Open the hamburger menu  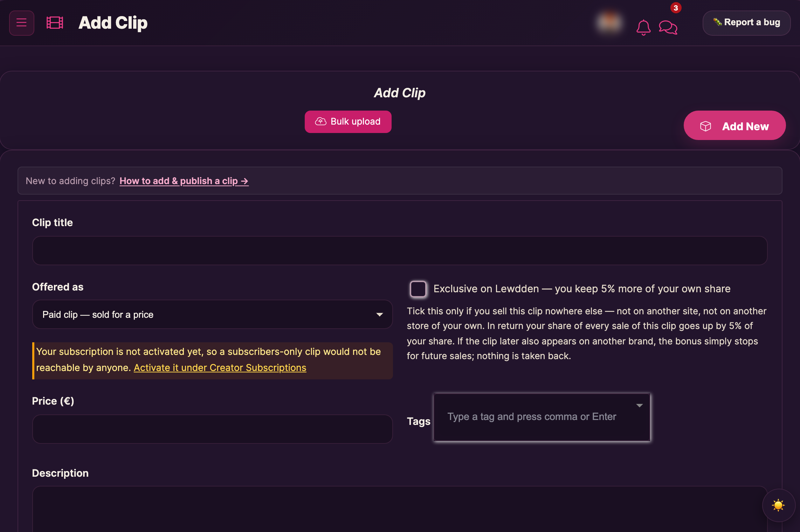22,23
